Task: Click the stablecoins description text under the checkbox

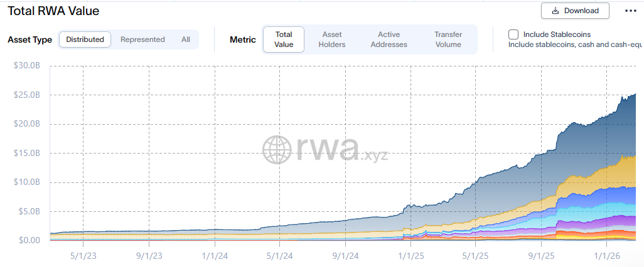Action: coord(574,45)
